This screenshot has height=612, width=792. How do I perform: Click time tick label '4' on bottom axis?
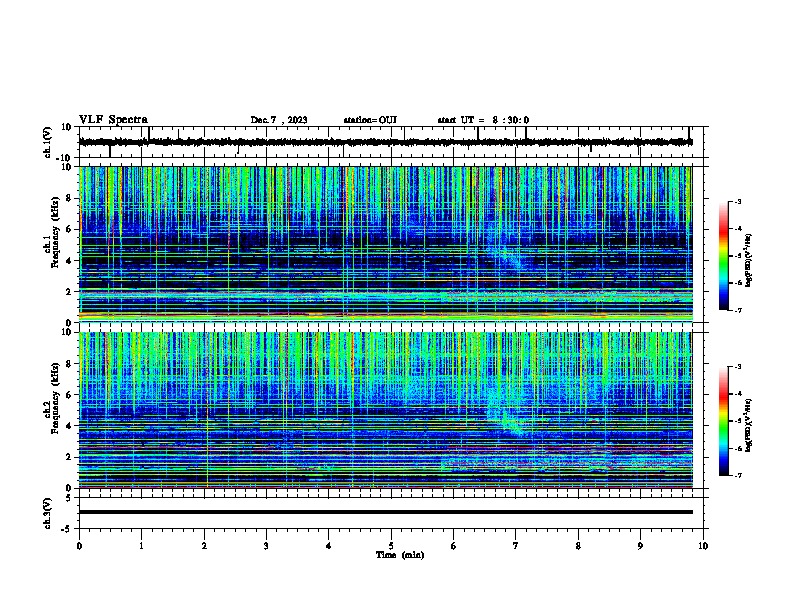[329, 546]
